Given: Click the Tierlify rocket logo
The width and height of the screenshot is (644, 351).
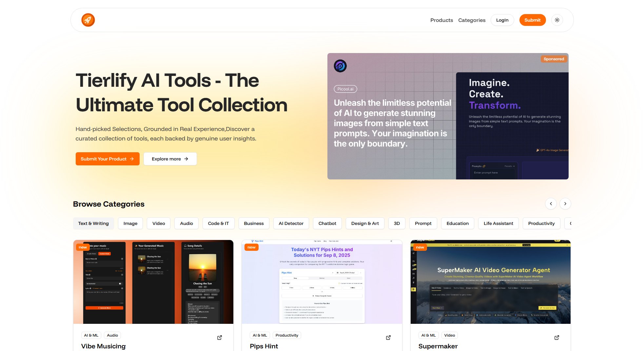Looking at the screenshot, I should tap(88, 20).
